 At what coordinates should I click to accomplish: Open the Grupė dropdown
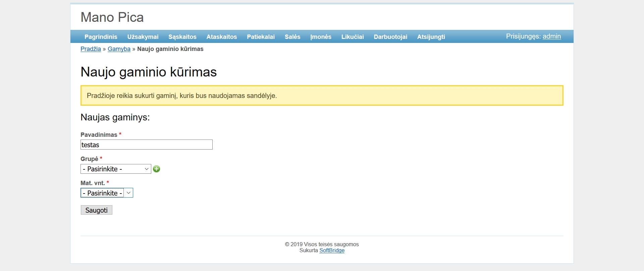(116, 169)
